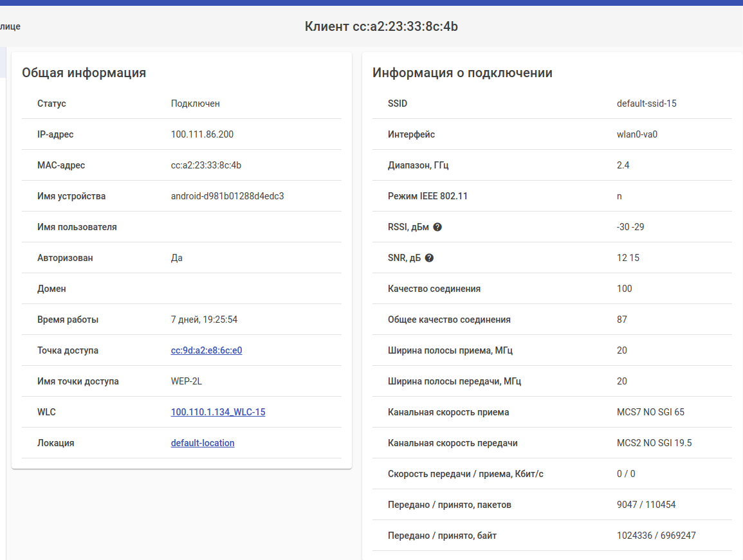
Task: Click the uptime value '7 дней, 19:25:54'
Action: [204, 320]
